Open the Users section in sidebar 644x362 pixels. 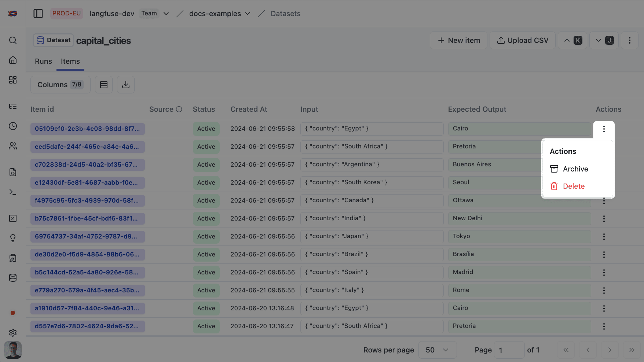(x=13, y=145)
